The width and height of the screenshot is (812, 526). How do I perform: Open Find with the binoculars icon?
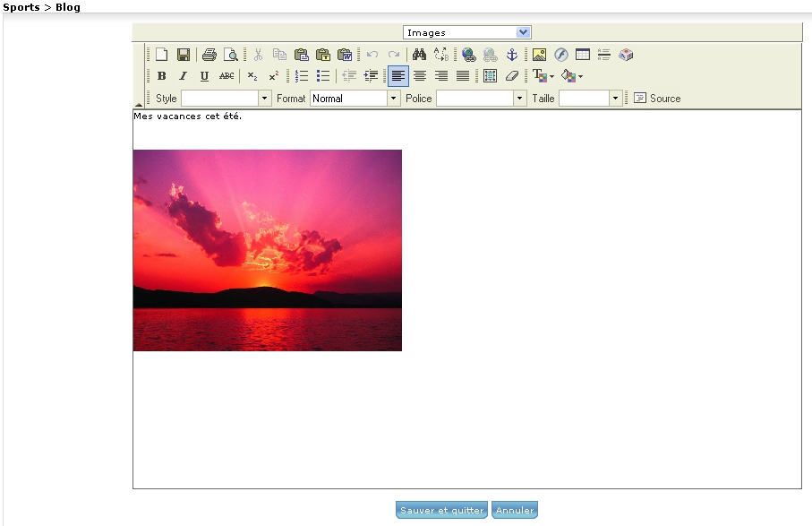420,55
